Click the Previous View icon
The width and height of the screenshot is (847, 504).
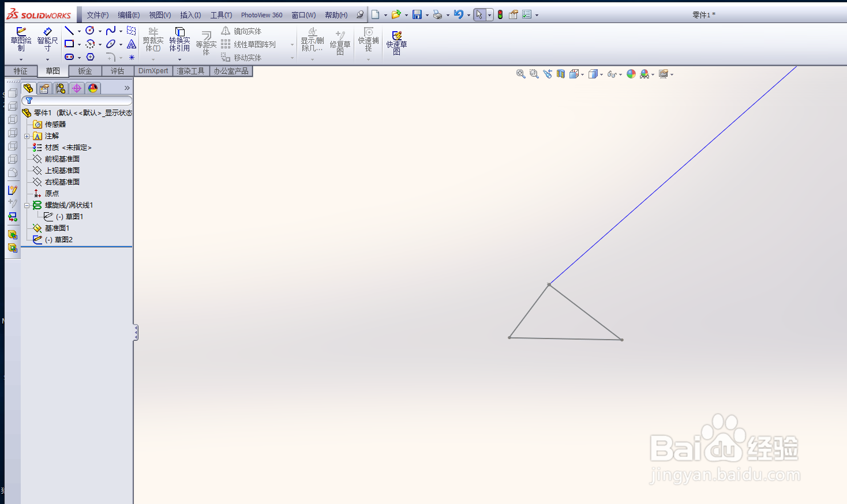pos(547,74)
